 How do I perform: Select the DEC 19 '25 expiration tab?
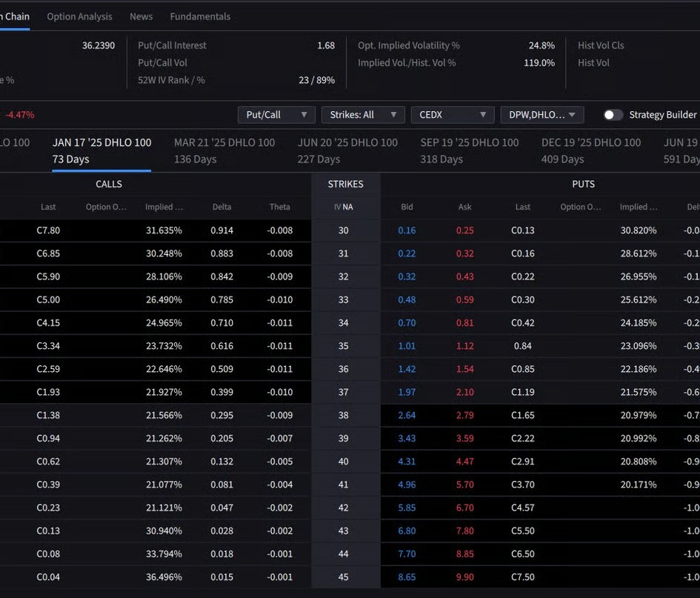[591, 150]
